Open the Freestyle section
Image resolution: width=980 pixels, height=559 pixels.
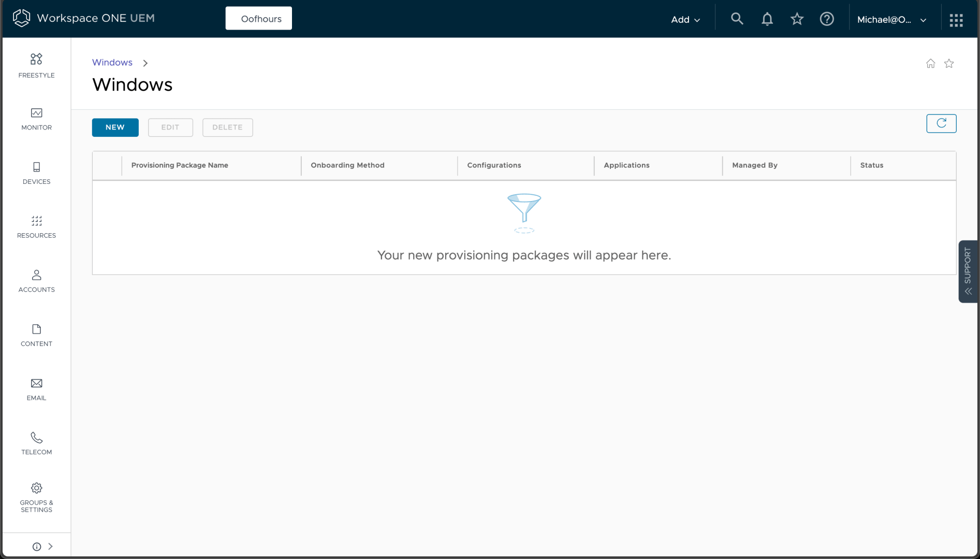pos(36,65)
